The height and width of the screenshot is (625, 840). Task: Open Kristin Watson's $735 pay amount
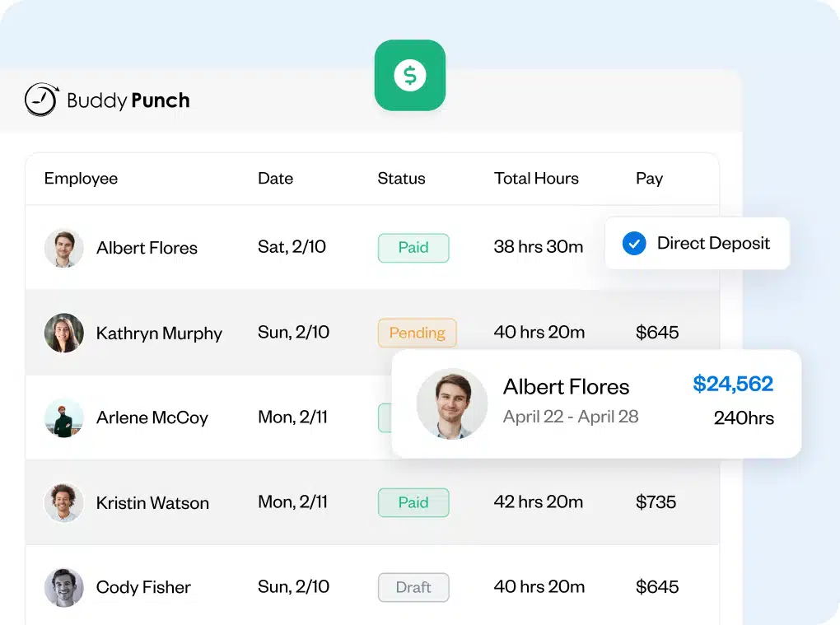(x=656, y=502)
